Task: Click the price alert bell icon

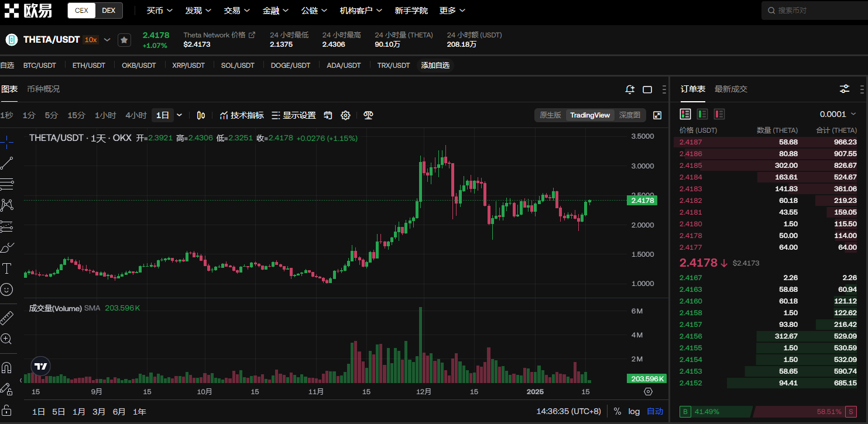Action: [x=630, y=89]
